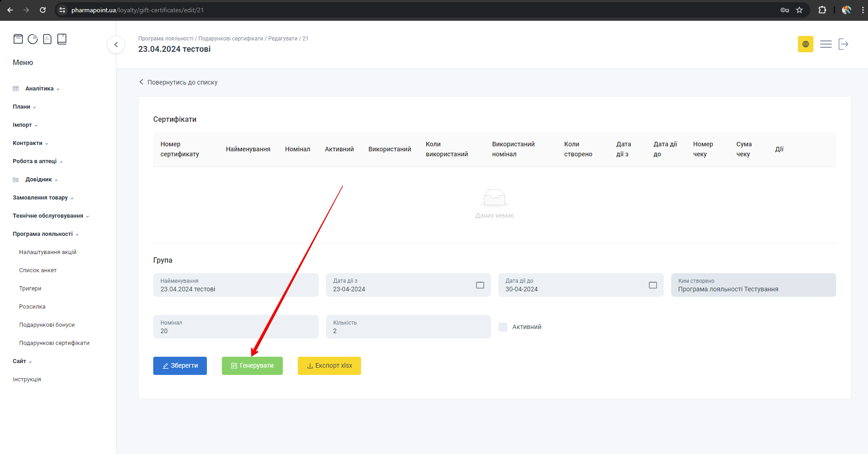This screenshot has width=868, height=454.
Task: Click the pie chart icon in sidebar
Action: tap(33, 39)
